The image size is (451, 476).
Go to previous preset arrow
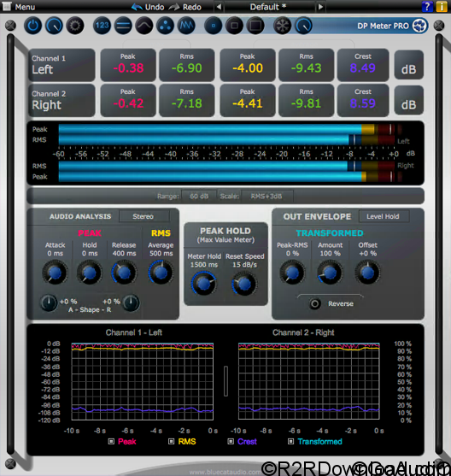click(x=219, y=7)
